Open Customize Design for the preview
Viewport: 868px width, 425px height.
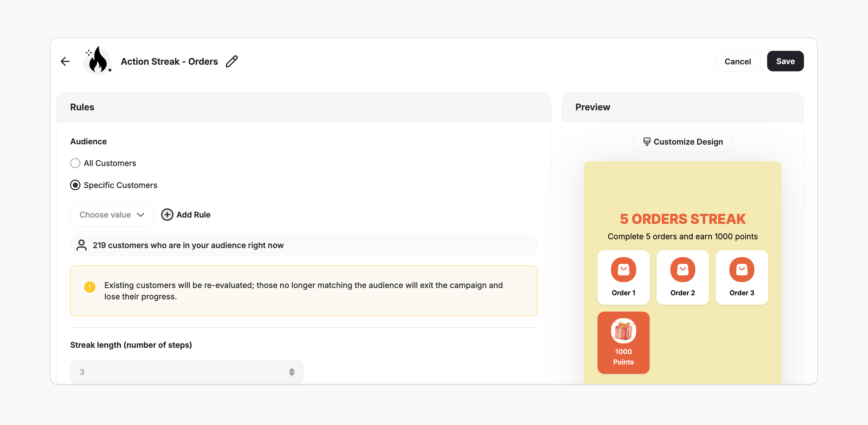(x=682, y=142)
